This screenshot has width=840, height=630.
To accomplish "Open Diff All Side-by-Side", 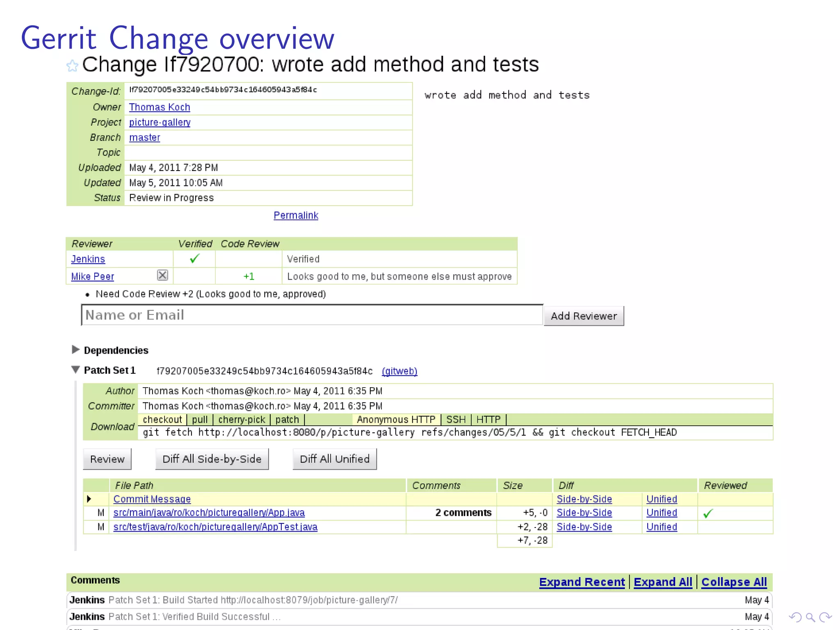I will 212,459.
